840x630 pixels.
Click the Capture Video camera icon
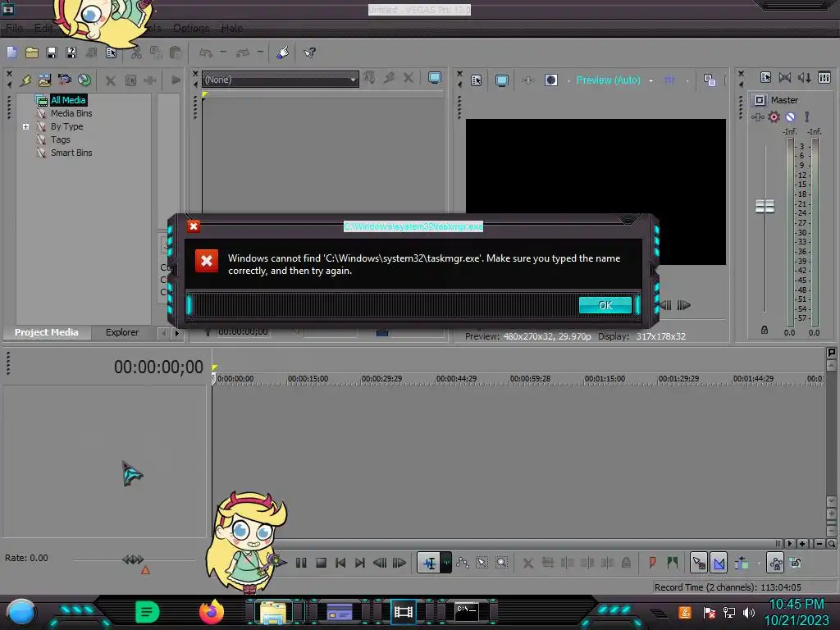pos(64,80)
